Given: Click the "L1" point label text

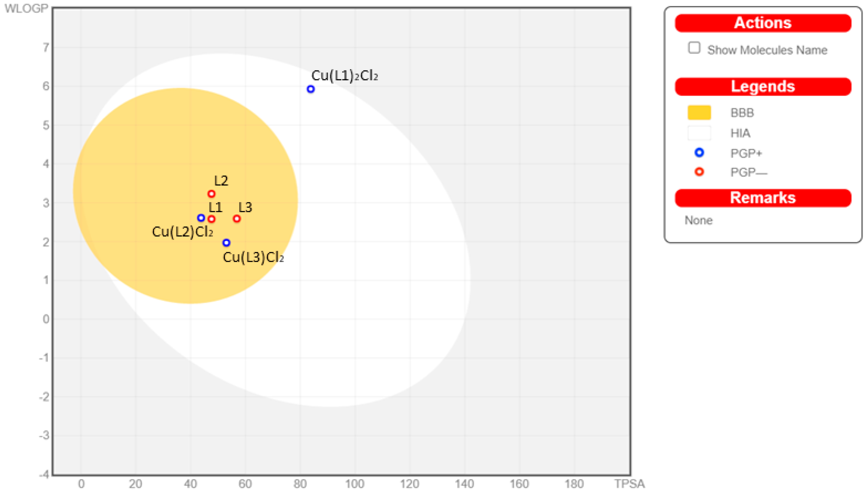Looking at the screenshot, I should (215, 207).
